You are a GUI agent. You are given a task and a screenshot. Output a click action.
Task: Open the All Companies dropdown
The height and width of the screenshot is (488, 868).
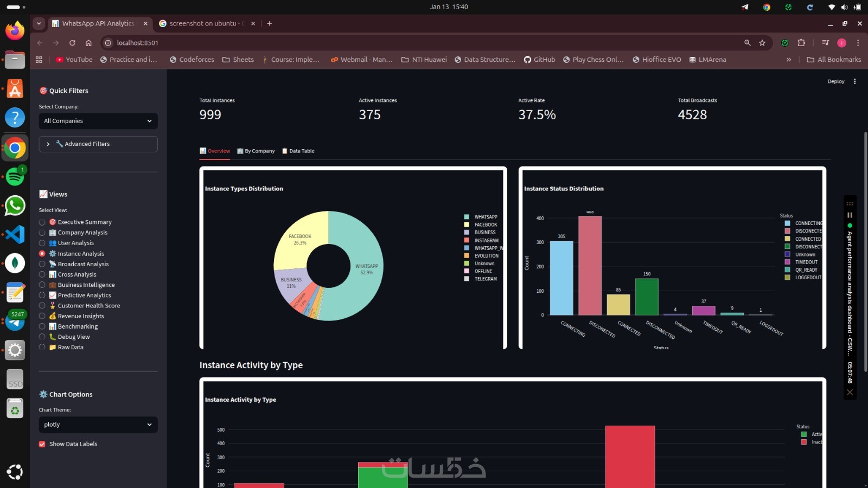click(98, 121)
